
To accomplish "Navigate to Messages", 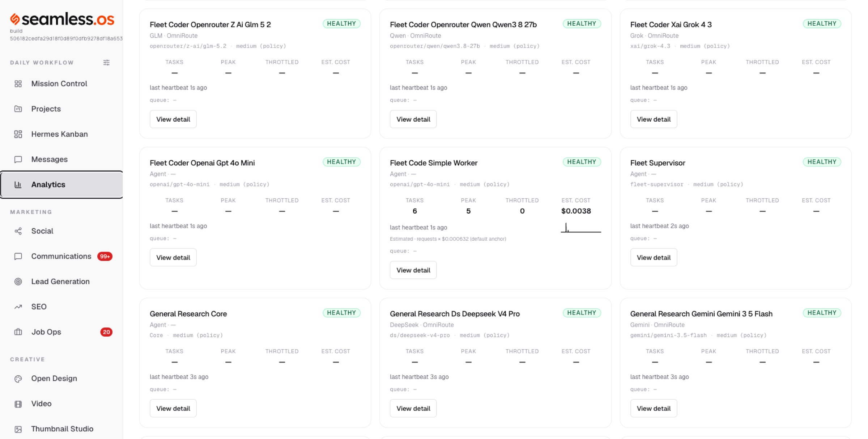I will [61, 160].
